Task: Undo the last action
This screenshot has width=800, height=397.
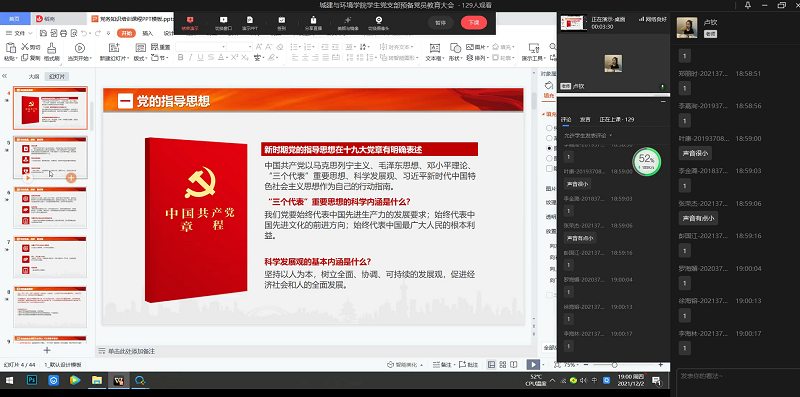Action: pos(84,33)
